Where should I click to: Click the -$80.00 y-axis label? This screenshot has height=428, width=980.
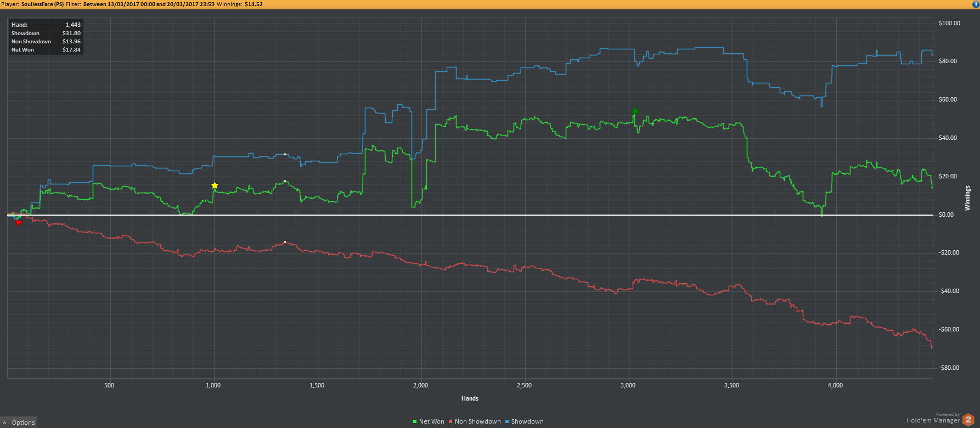tap(949, 368)
